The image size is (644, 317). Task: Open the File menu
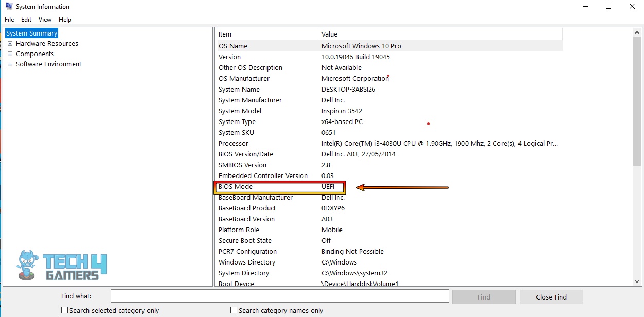pos(9,20)
